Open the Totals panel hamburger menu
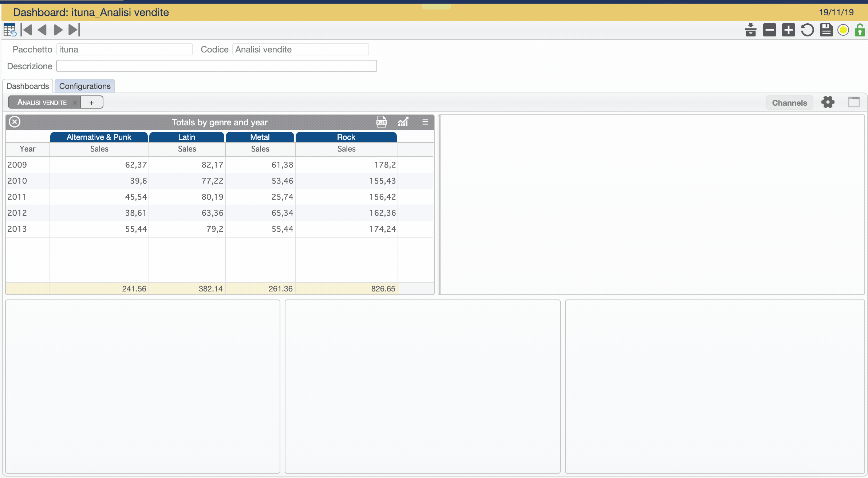The height and width of the screenshot is (478, 868). [425, 122]
